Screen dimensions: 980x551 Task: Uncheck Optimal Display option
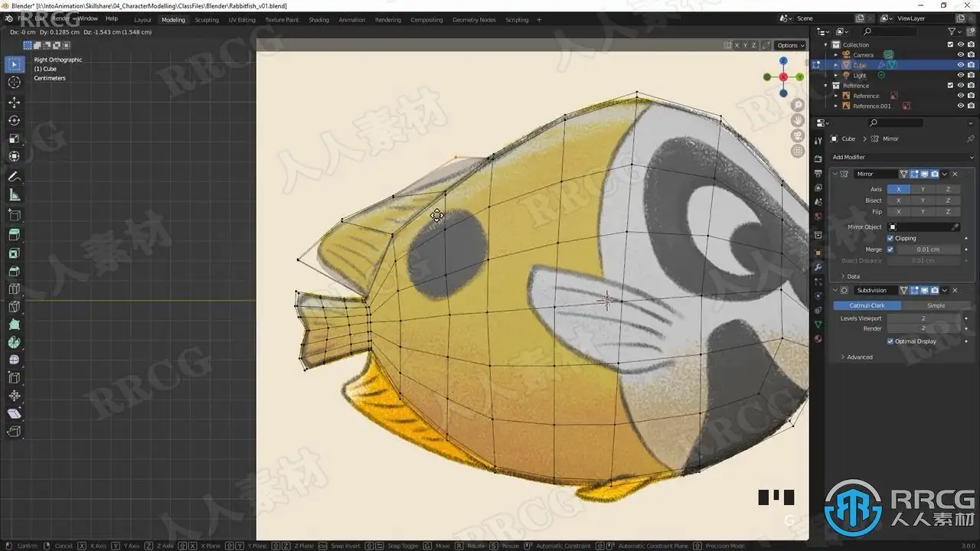tap(890, 341)
